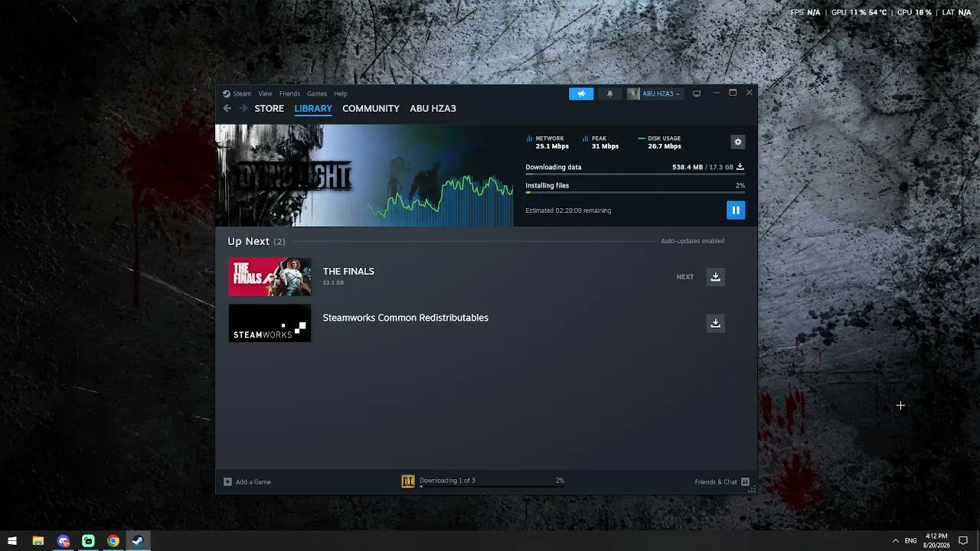Click the Steam taskbar icon
Viewport: 980px width, 551px height.
pos(138,541)
